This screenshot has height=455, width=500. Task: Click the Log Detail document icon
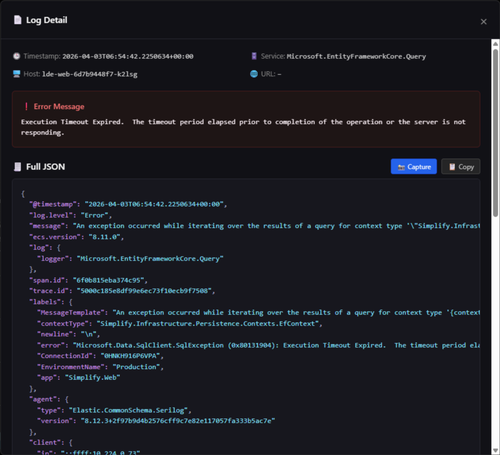tap(17, 20)
